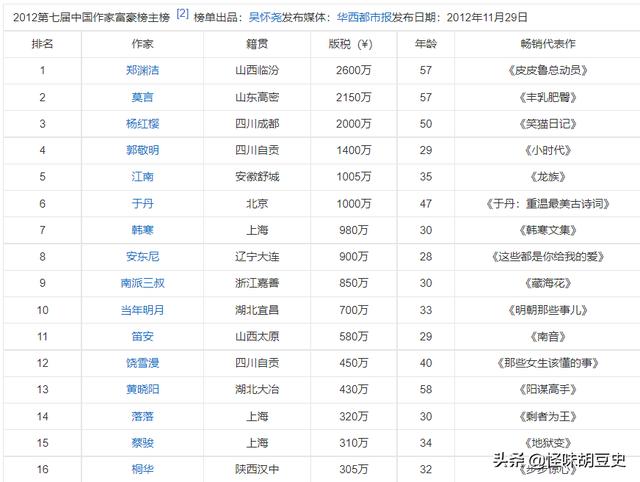This screenshot has width=640, height=482.
Task: Click the 排名 column header
Action: 42,44
